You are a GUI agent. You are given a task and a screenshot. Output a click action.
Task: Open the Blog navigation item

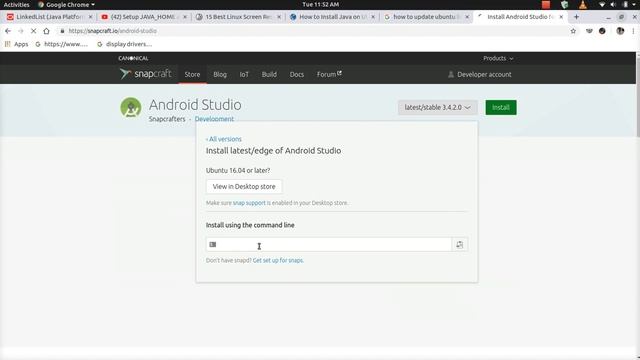click(x=220, y=74)
